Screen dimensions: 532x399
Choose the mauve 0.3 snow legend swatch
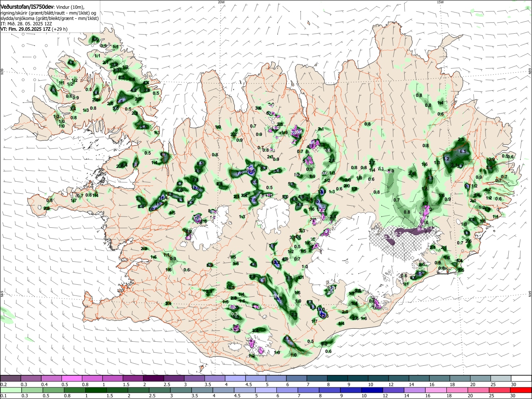click(x=31, y=379)
